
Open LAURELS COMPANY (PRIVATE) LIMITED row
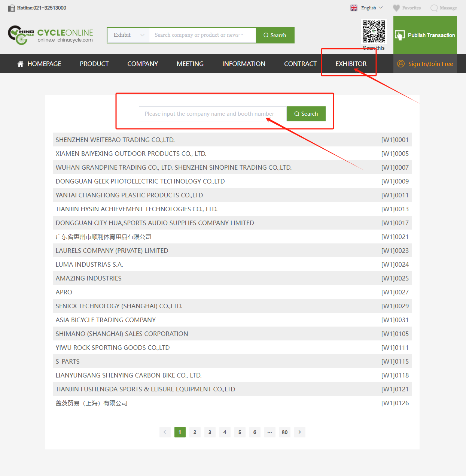coord(232,251)
